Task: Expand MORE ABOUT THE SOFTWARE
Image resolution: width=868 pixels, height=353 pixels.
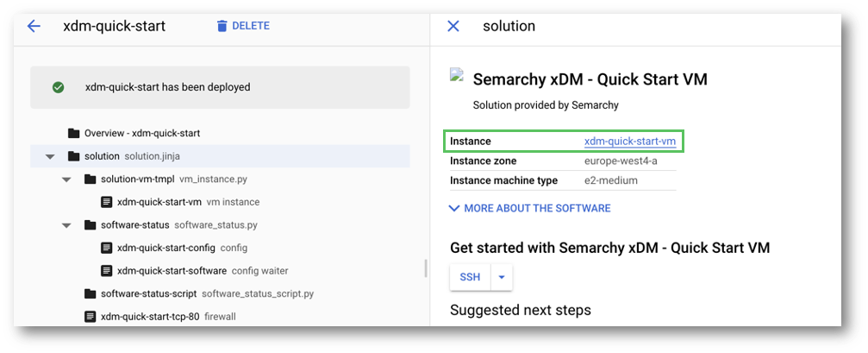Action: click(530, 208)
